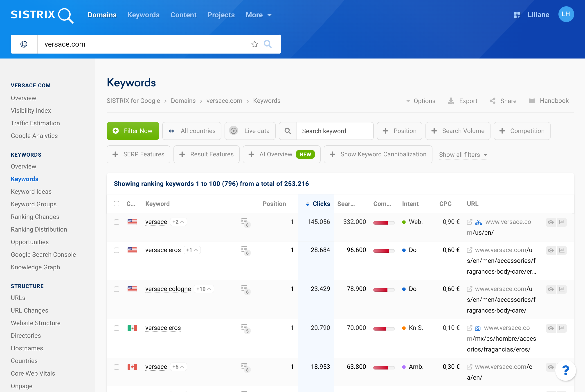Switch to Keywords in top navigation
585x392 pixels.
click(144, 15)
